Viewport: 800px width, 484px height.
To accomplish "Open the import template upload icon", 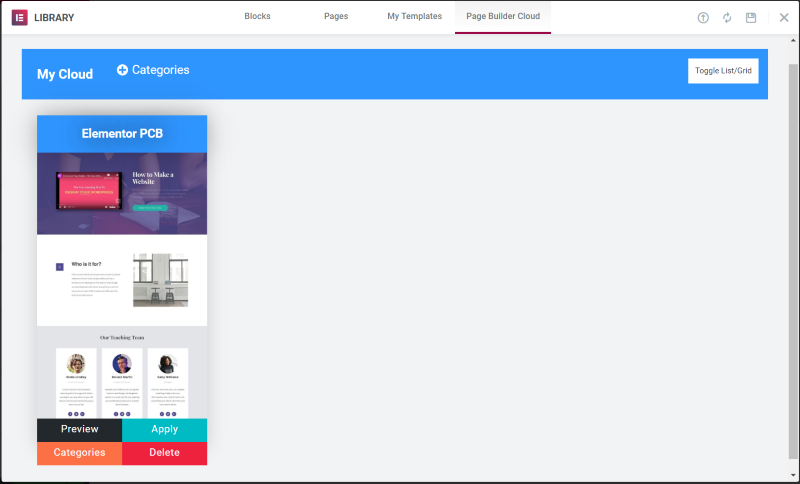I will click(703, 18).
